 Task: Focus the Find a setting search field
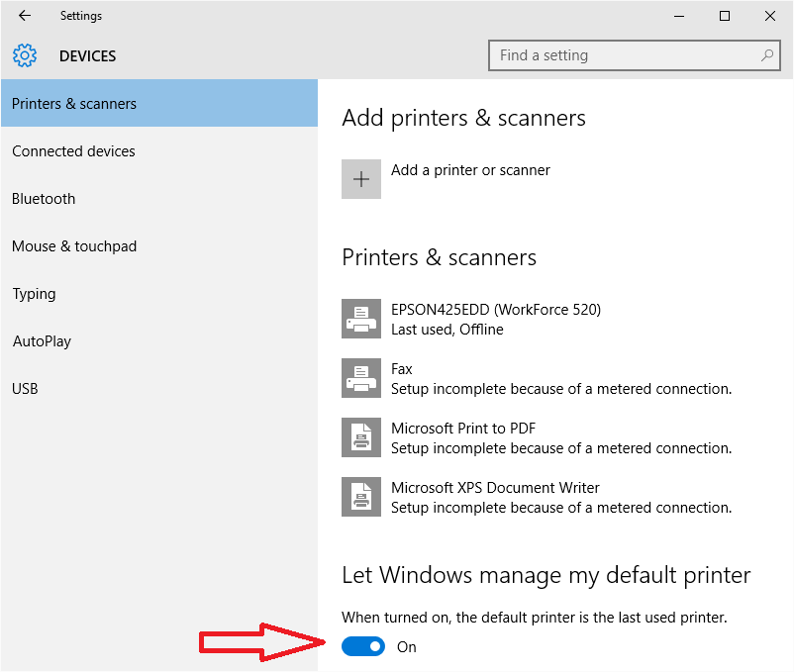point(634,55)
